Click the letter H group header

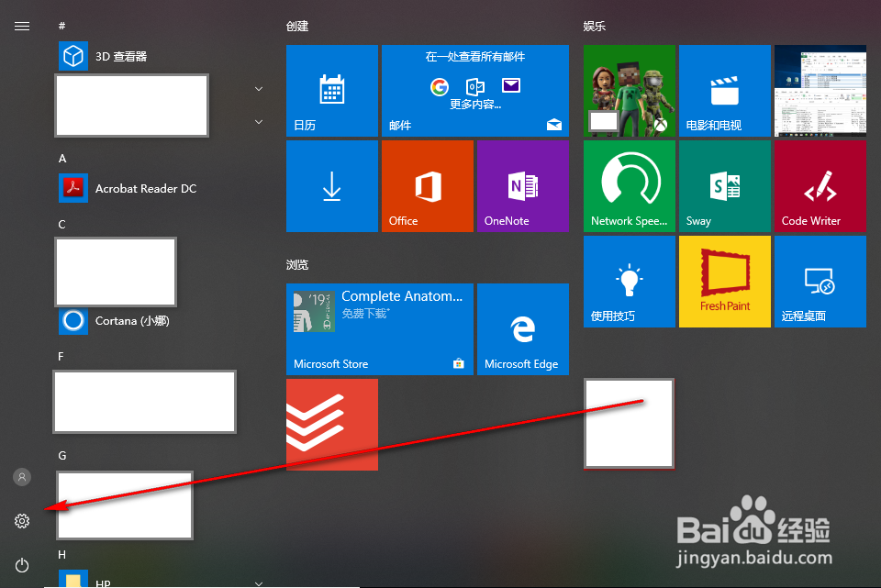click(x=62, y=555)
